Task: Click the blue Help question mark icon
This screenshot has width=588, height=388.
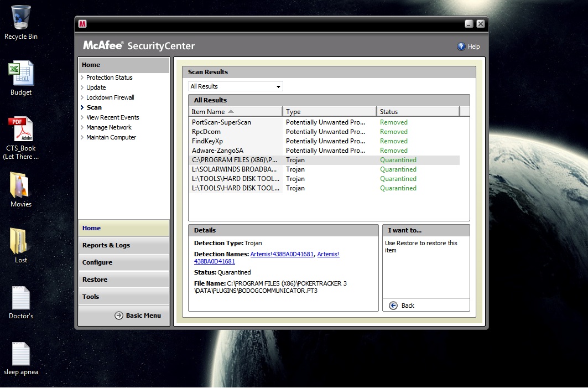Action: 461,46
